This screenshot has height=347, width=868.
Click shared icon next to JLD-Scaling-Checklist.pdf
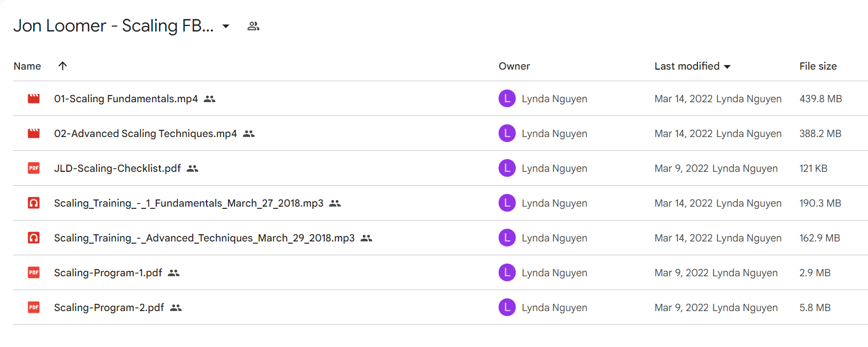(x=193, y=169)
